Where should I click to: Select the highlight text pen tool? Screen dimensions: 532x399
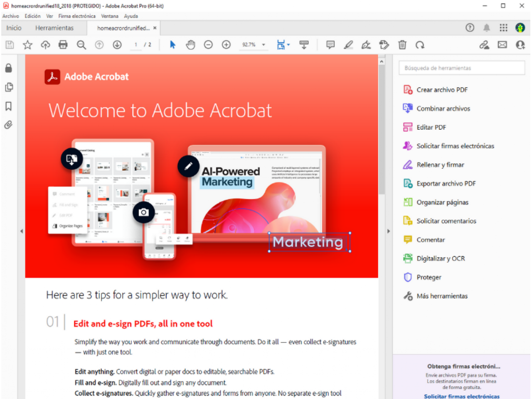pos(348,44)
